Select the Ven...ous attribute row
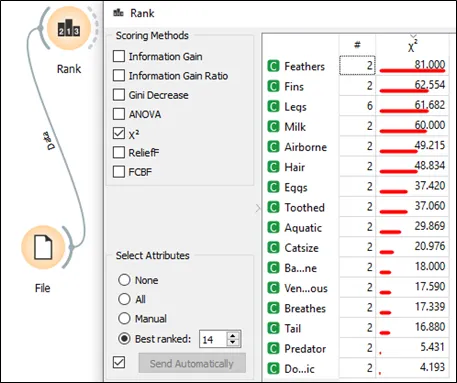 click(x=356, y=288)
